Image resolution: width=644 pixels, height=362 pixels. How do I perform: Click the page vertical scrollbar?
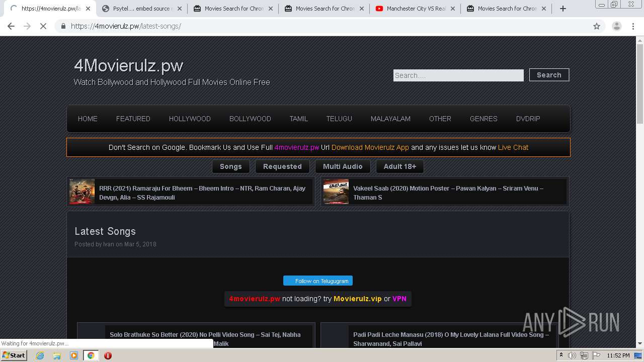point(640,83)
